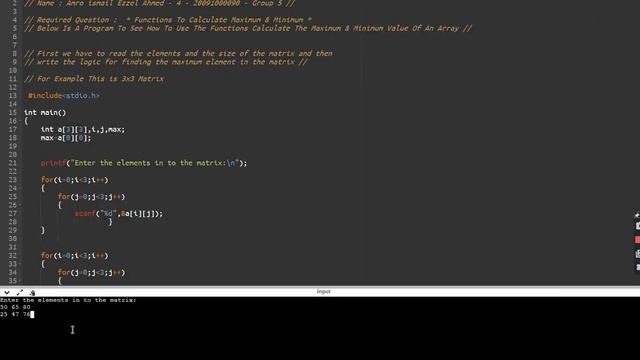Screen dimensions: 640x360
Task: Fold the outer for loop at line 24
Action: 20,188
